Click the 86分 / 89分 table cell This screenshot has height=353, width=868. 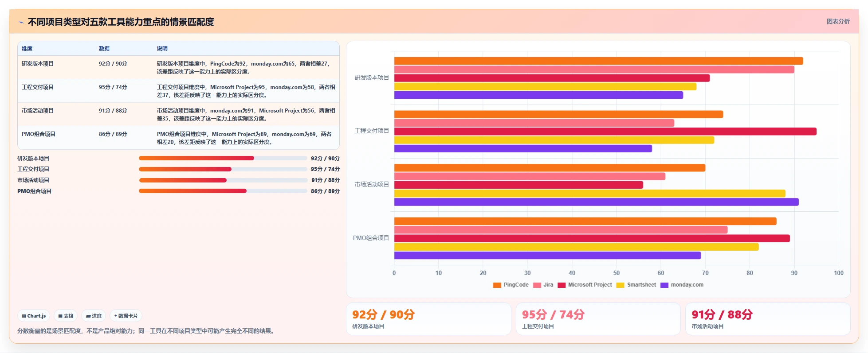113,134
